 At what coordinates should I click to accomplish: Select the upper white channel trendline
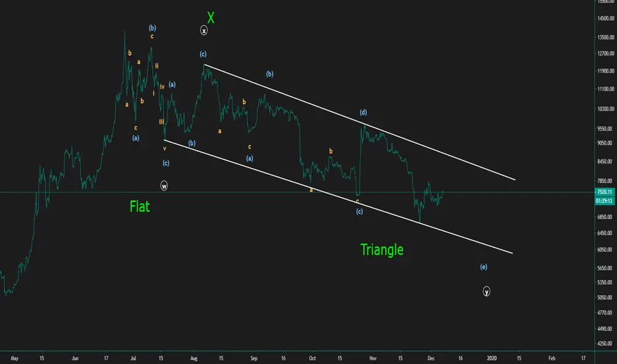point(359,122)
